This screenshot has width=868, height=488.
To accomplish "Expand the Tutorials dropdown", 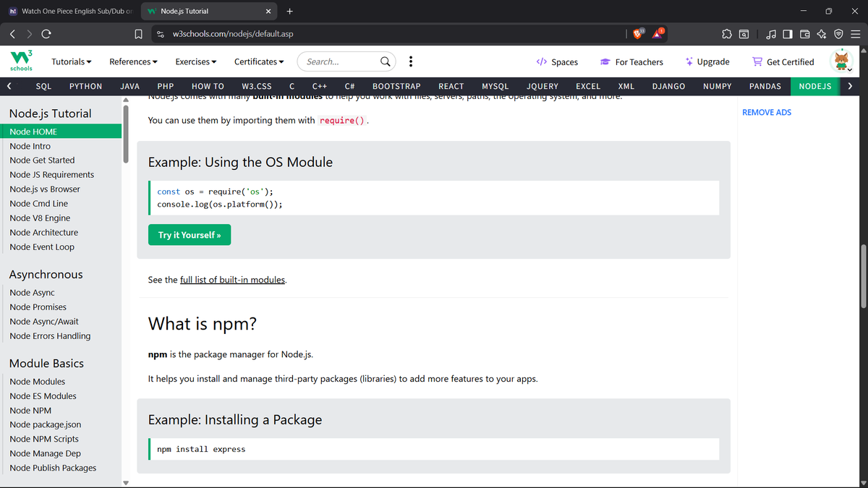I will 72,61.
